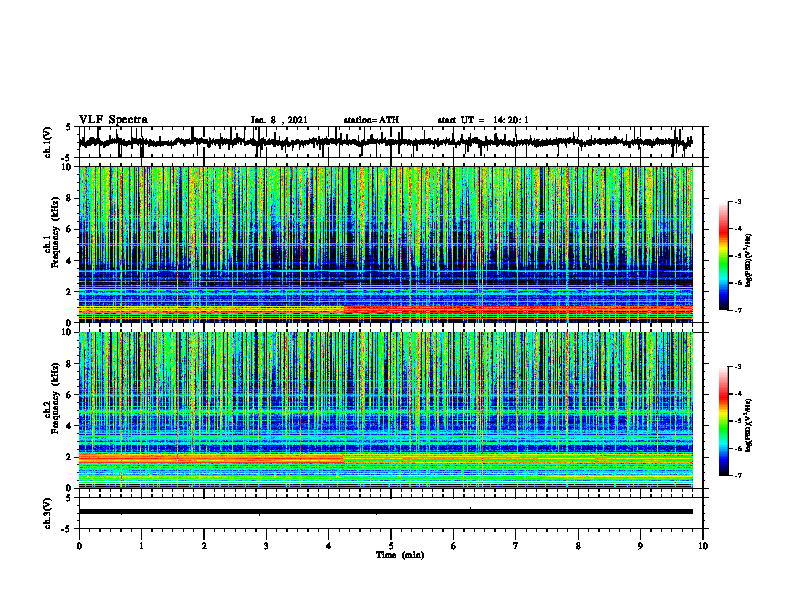Click the last time axis label "10"
Viewport: 792px width, 612px height.
pyautogui.click(x=703, y=546)
